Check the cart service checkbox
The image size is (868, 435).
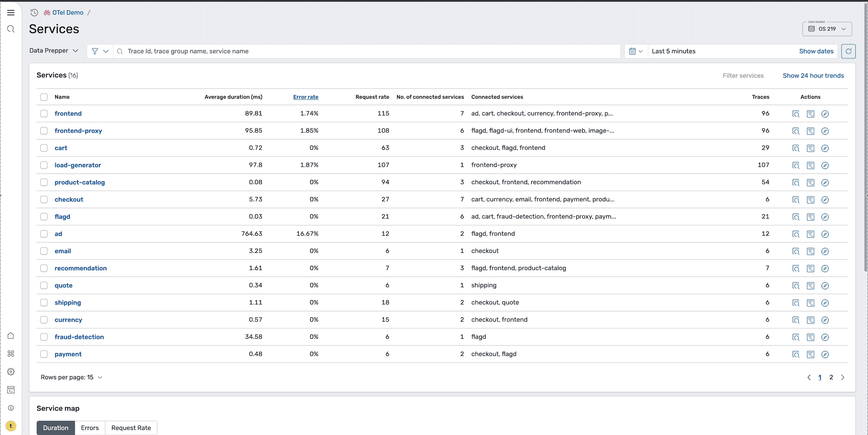[44, 148]
